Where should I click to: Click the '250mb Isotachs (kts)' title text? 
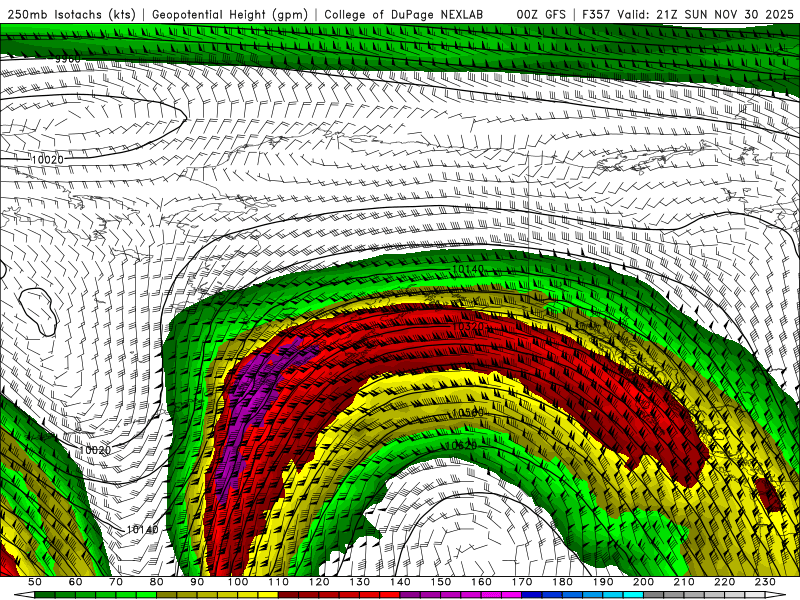[x=71, y=14]
